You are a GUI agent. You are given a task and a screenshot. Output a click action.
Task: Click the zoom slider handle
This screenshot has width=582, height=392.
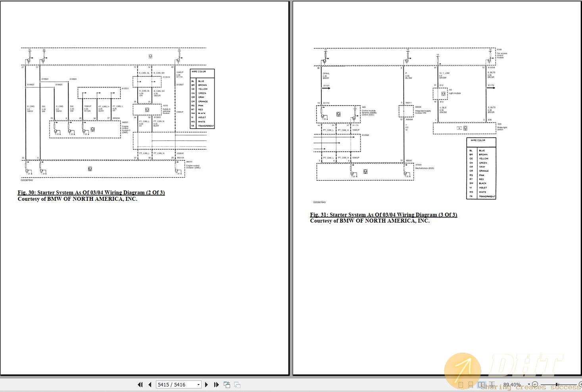tap(557, 384)
